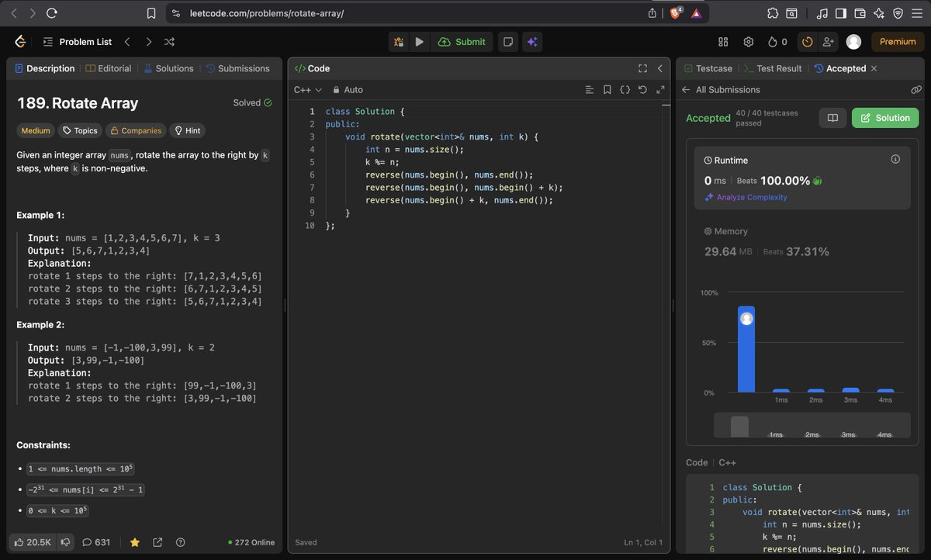Run the code using the play icon
Screen dimensions: 931x560
(419, 42)
